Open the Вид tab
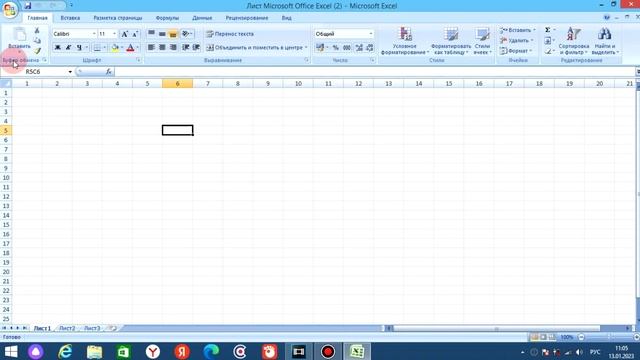This screenshot has width=640, height=360. pos(287,18)
